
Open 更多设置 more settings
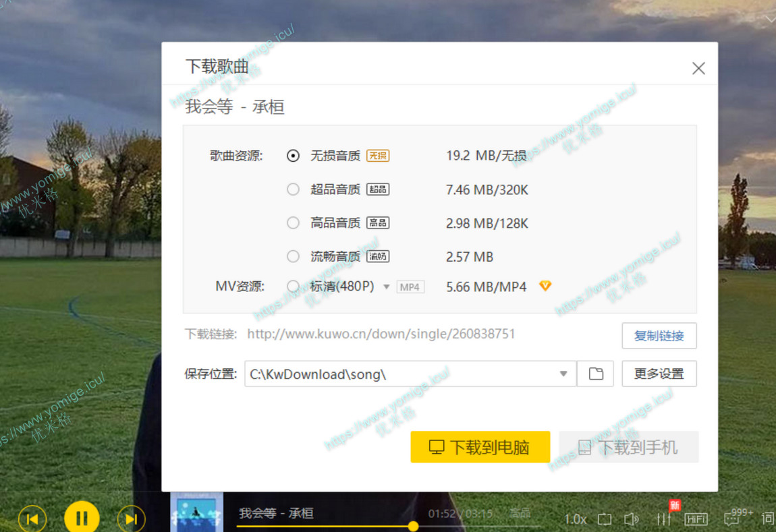(659, 374)
